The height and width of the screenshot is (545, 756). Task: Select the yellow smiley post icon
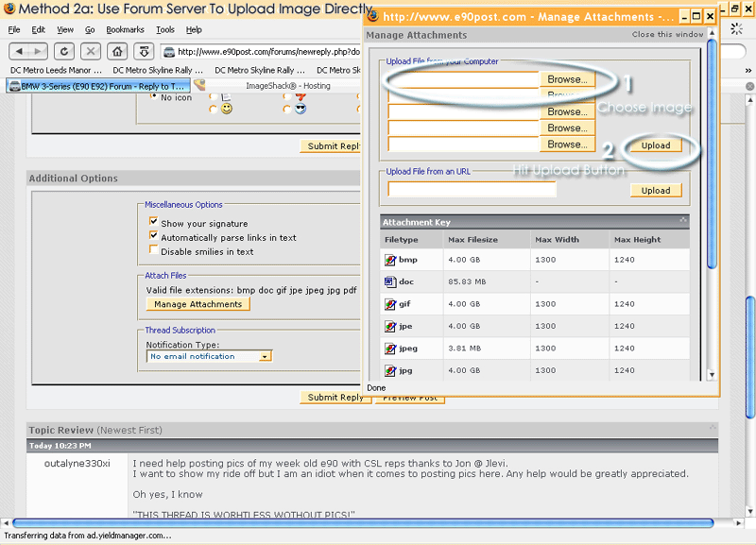227,109
